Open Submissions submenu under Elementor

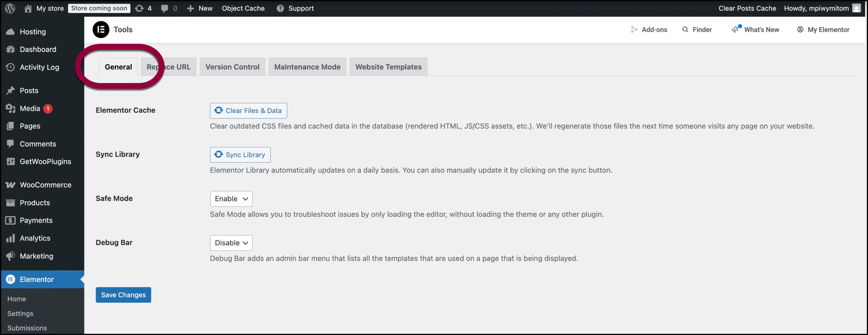[x=27, y=328]
